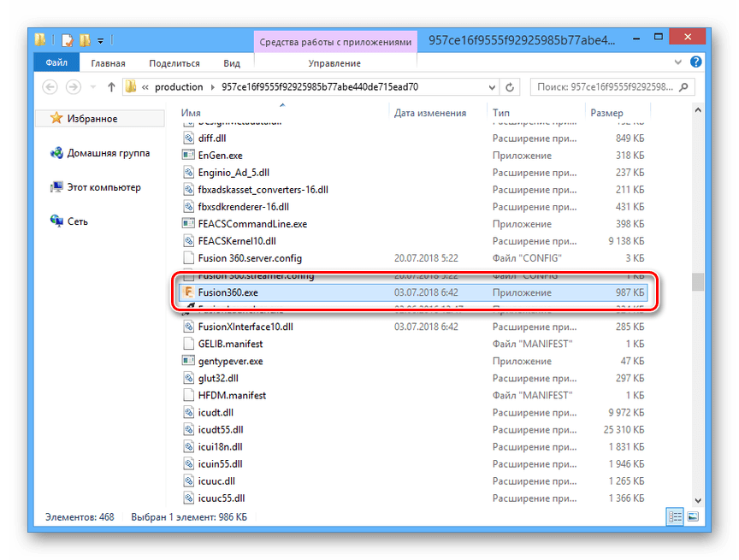
Task: Open the Файл menu
Action: [x=57, y=63]
